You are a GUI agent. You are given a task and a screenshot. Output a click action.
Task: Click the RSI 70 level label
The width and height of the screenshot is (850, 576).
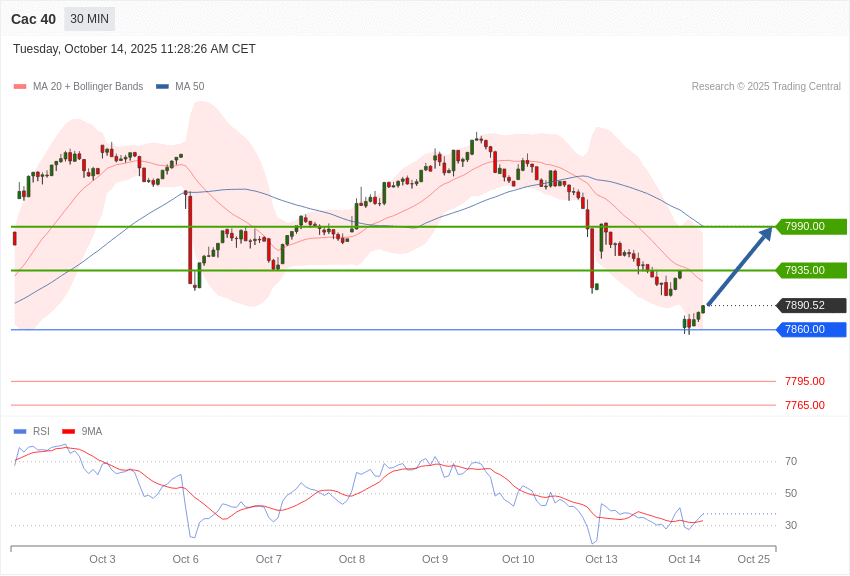coord(791,461)
